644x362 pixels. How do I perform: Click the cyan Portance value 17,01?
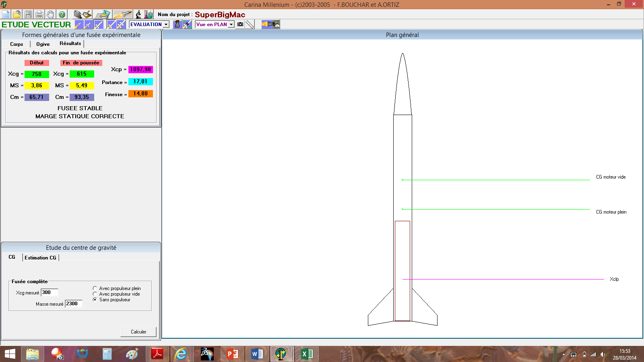point(140,82)
